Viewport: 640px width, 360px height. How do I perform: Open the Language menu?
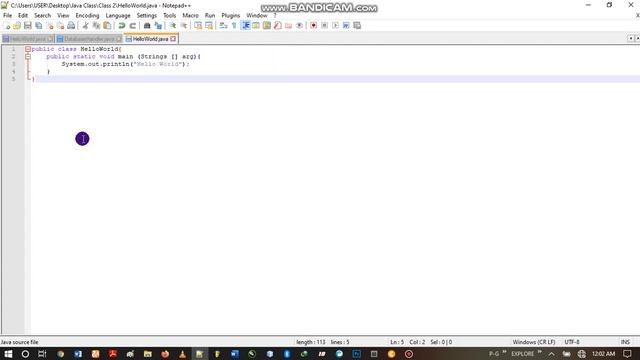point(118,16)
